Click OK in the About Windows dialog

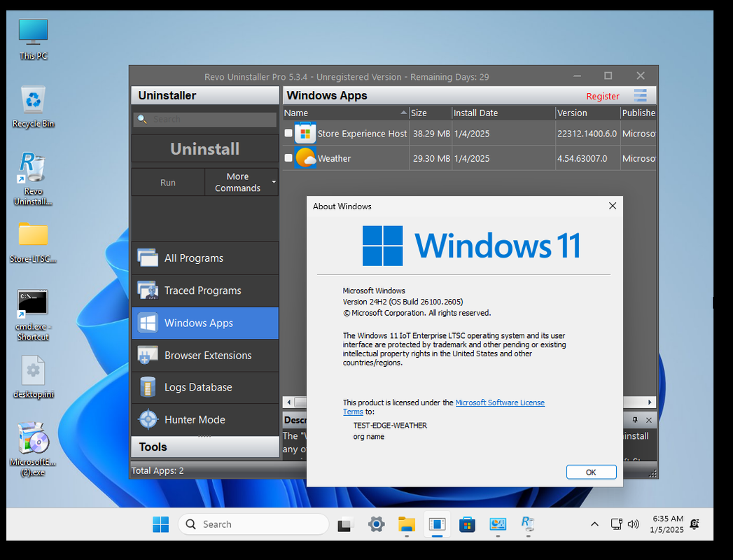pos(591,472)
